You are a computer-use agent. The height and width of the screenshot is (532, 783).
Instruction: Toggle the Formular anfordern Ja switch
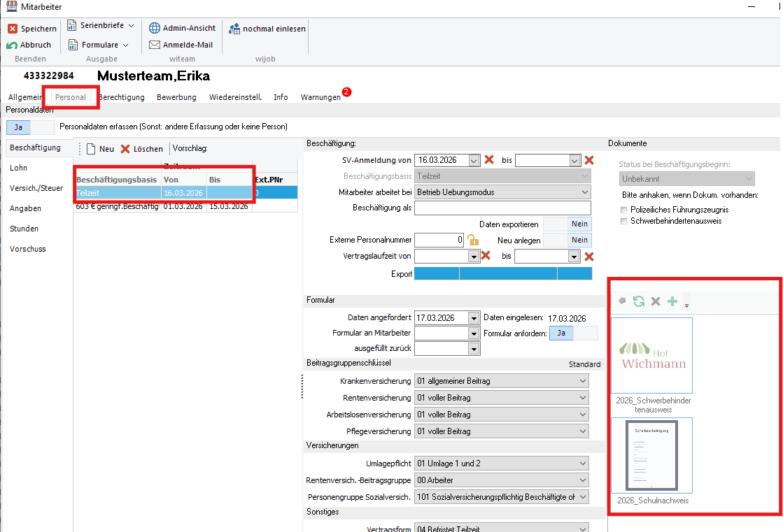coord(573,333)
